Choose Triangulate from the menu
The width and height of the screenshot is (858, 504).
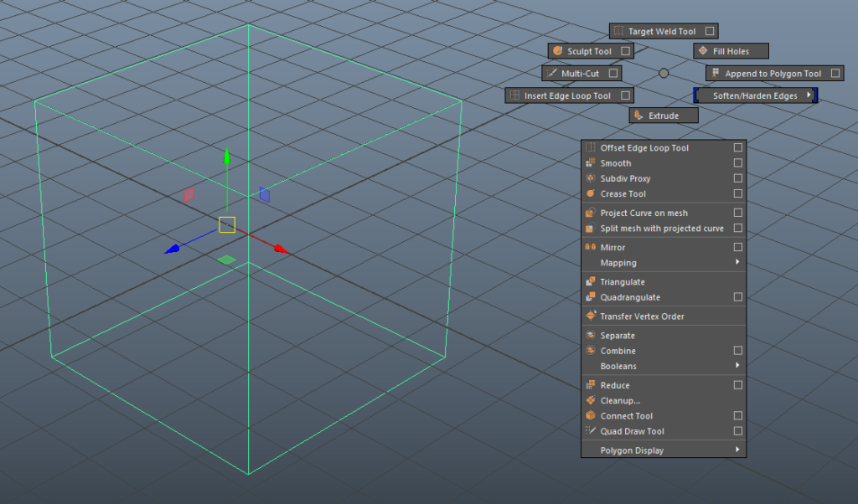[x=664, y=281]
